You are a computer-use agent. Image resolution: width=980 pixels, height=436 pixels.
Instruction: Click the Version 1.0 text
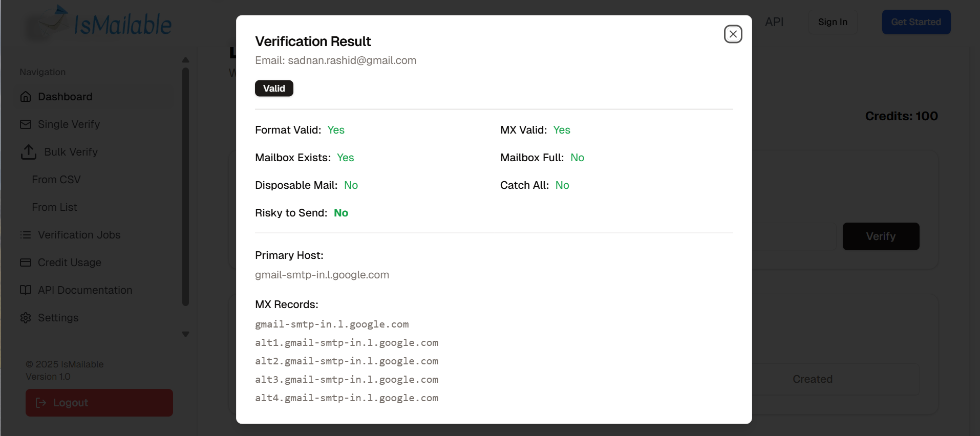point(48,377)
